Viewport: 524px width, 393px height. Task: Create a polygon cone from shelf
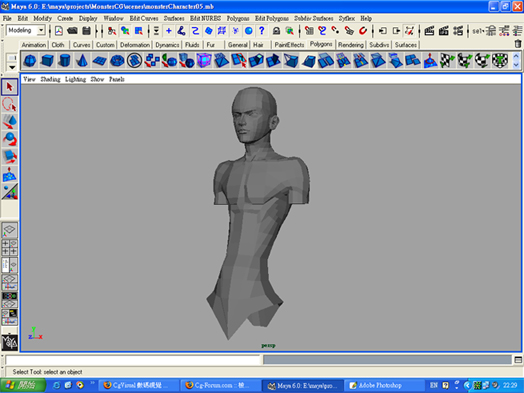click(82, 61)
